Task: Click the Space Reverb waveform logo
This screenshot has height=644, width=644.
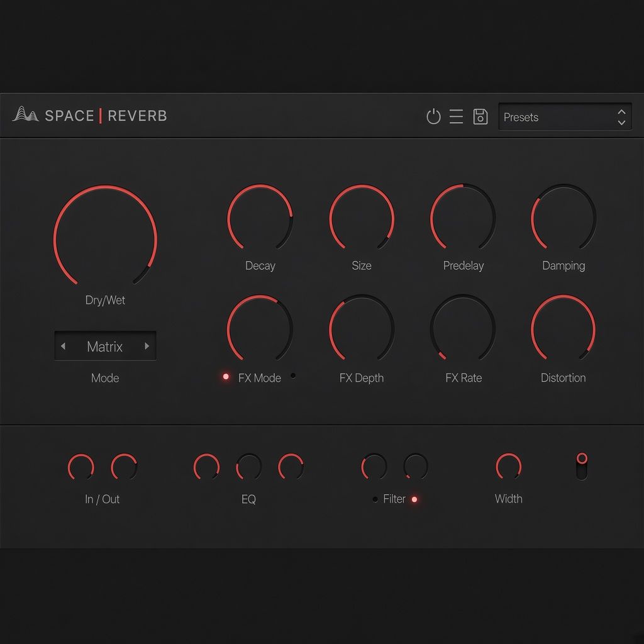Action: point(25,114)
